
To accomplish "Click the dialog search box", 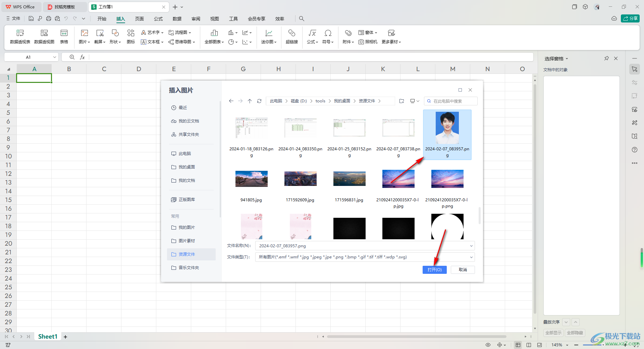I will click(451, 101).
